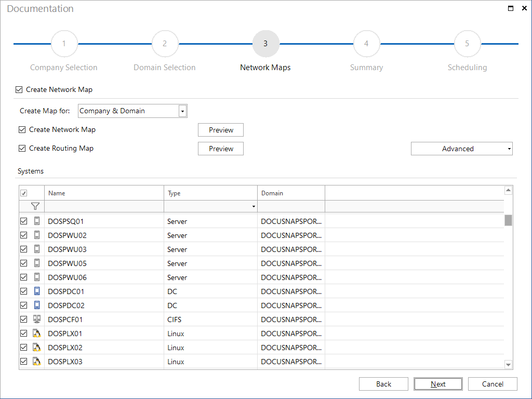This screenshot has height=399, width=532.
Task: Click the server icon for DOSPWU03
Action: [37, 249]
